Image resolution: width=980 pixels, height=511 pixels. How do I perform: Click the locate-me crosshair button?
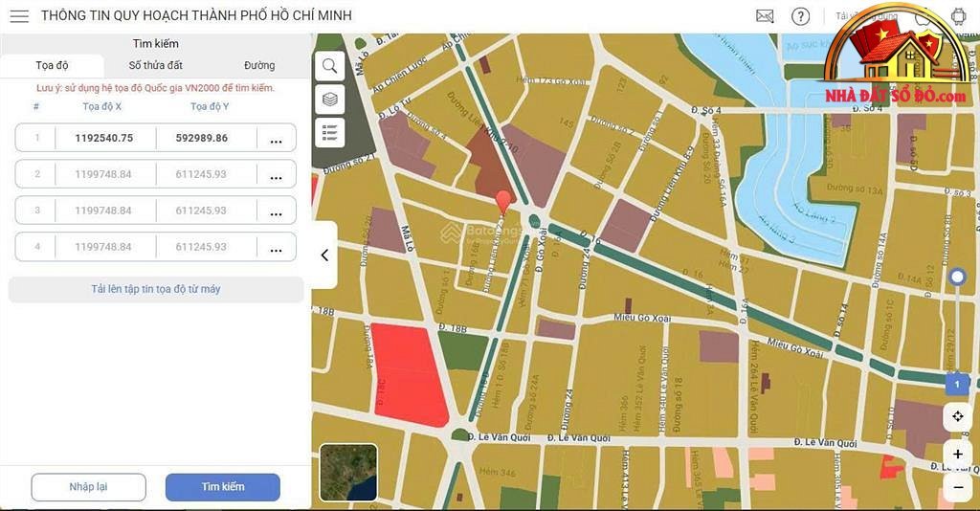tap(957, 416)
